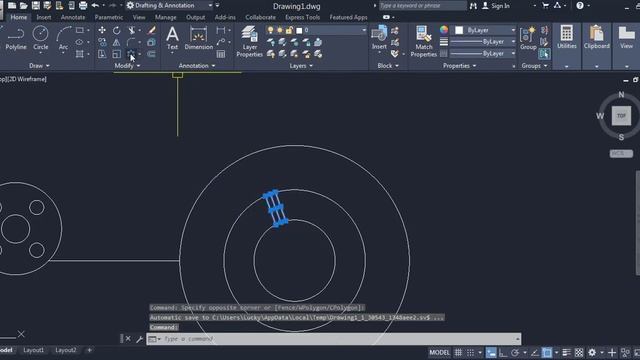Viewport: 640px width, 360px height.
Task: Open the Home ribbon tab
Action: (19, 18)
